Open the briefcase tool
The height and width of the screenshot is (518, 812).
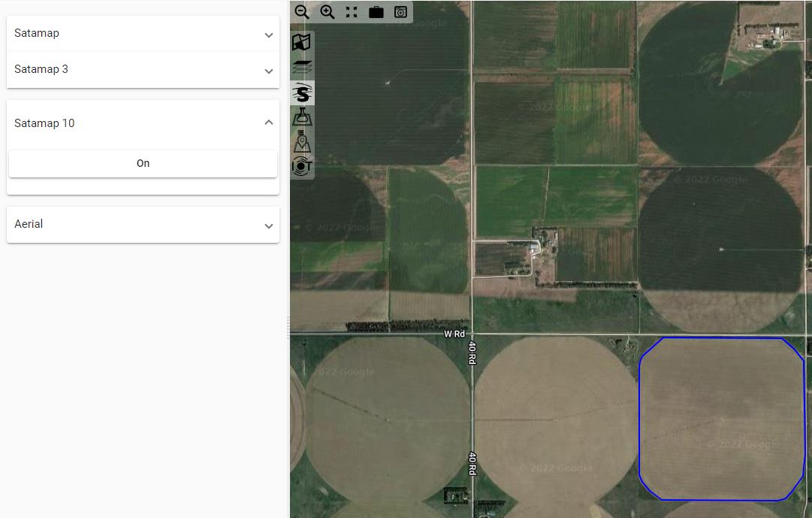coord(376,12)
